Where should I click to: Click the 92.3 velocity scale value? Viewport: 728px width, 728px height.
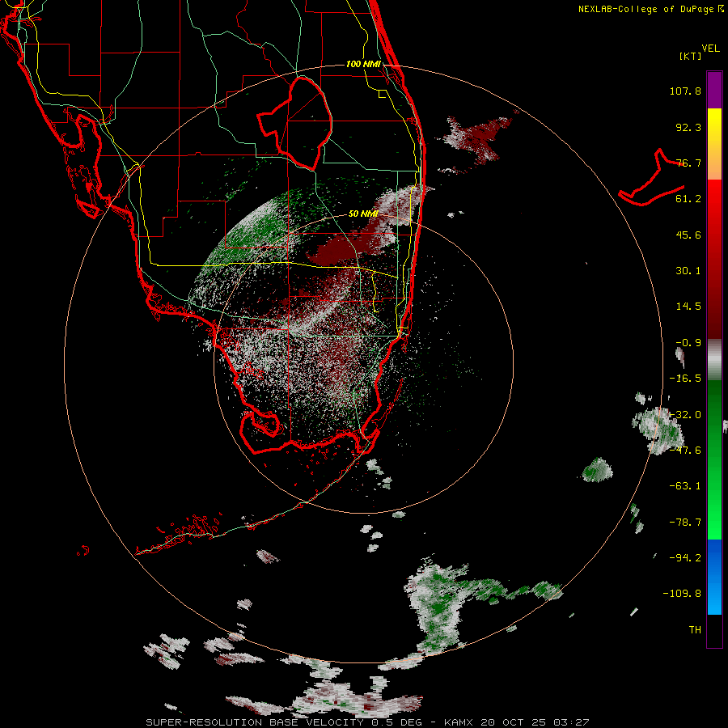(x=688, y=127)
